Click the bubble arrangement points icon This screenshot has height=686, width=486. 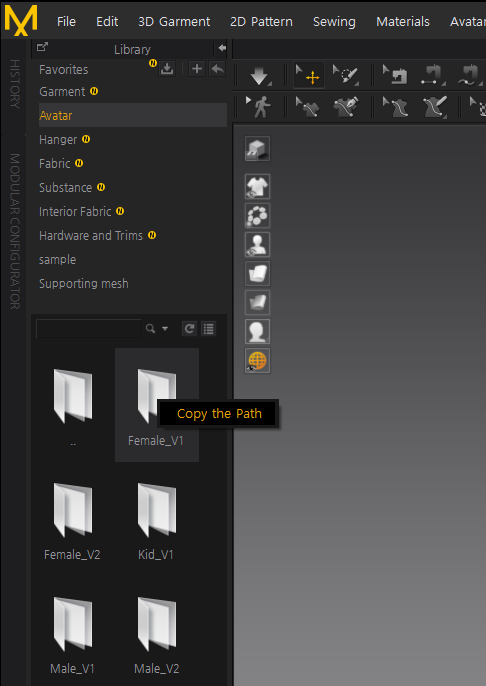[257, 215]
